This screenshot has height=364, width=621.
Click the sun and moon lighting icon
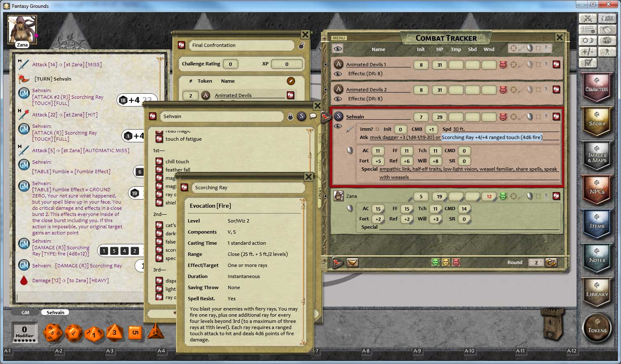tap(588, 40)
